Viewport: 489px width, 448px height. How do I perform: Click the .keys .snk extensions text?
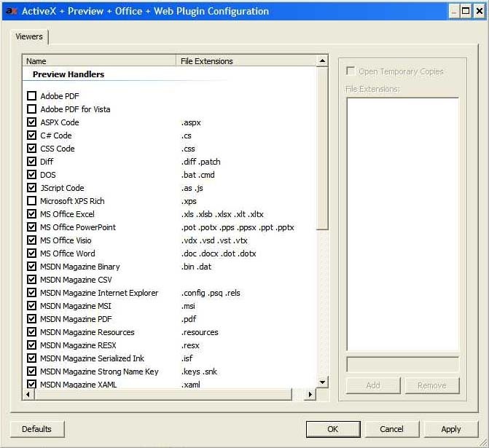pyautogui.click(x=199, y=372)
